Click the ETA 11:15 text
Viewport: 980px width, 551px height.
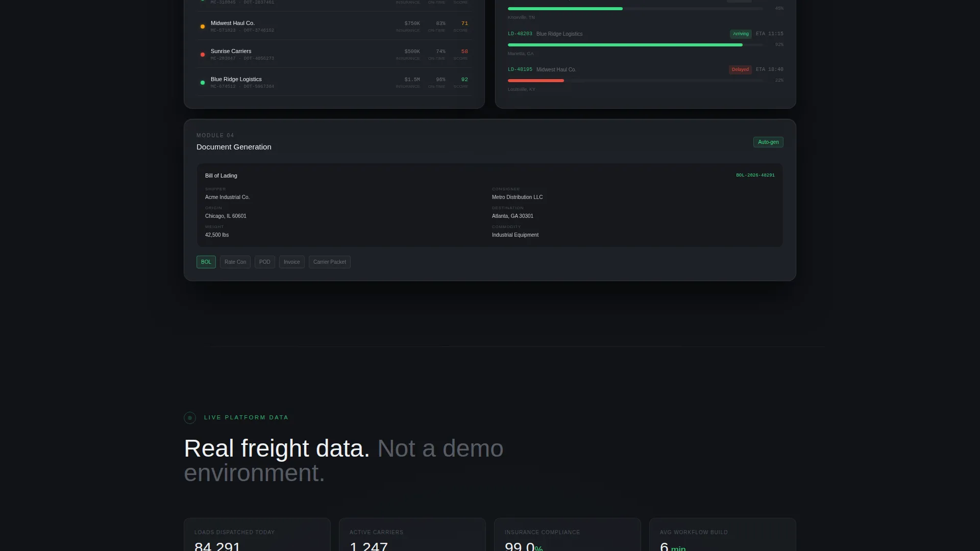pyautogui.click(x=769, y=34)
